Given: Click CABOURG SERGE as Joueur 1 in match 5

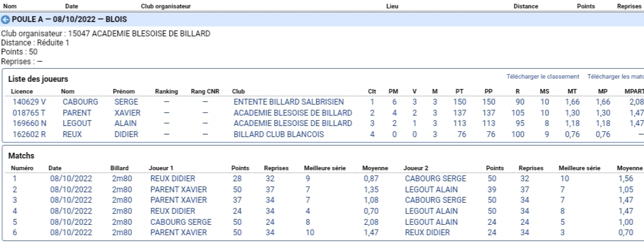Looking at the screenshot, I should 181,222.
